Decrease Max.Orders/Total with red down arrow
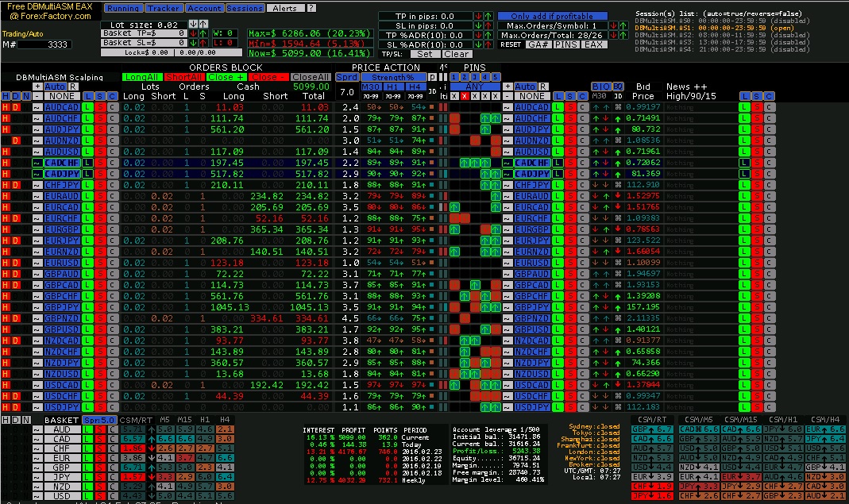The image size is (849, 504). point(613,35)
